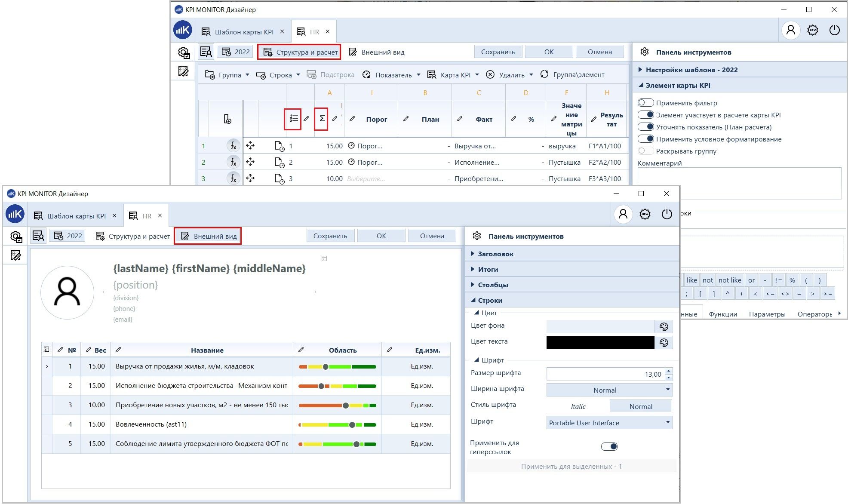The width and height of the screenshot is (848, 504).
Task: Toggle Элемент участвует в расчете карты KPI
Action: pyautogui.click(x=646, y=115)
